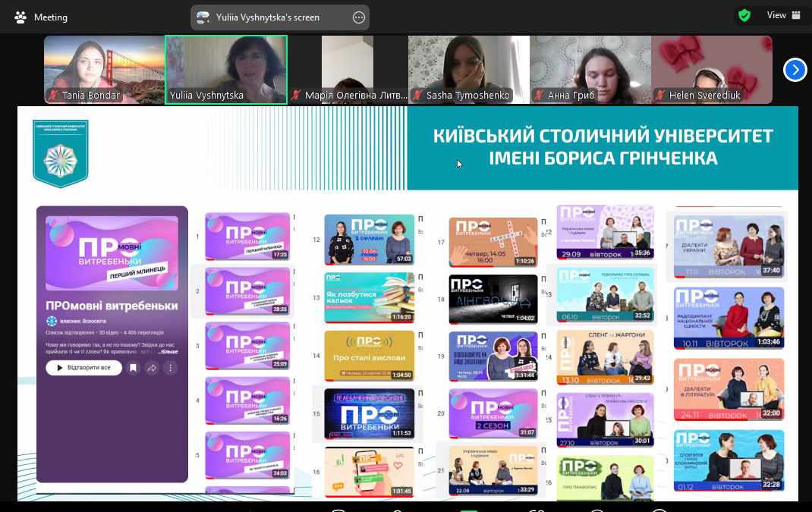Expand playlist description with "більше"
The image size is (812, 512).
coord(168,352)
